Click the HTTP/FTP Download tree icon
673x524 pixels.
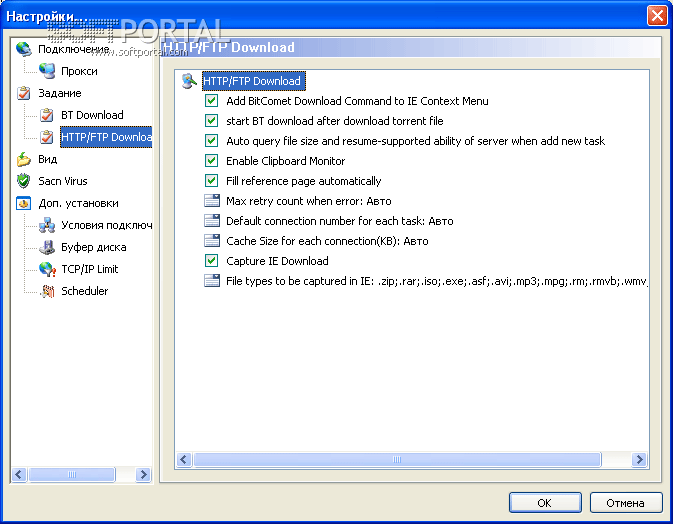pyautogui.click(x=46, y=137)
